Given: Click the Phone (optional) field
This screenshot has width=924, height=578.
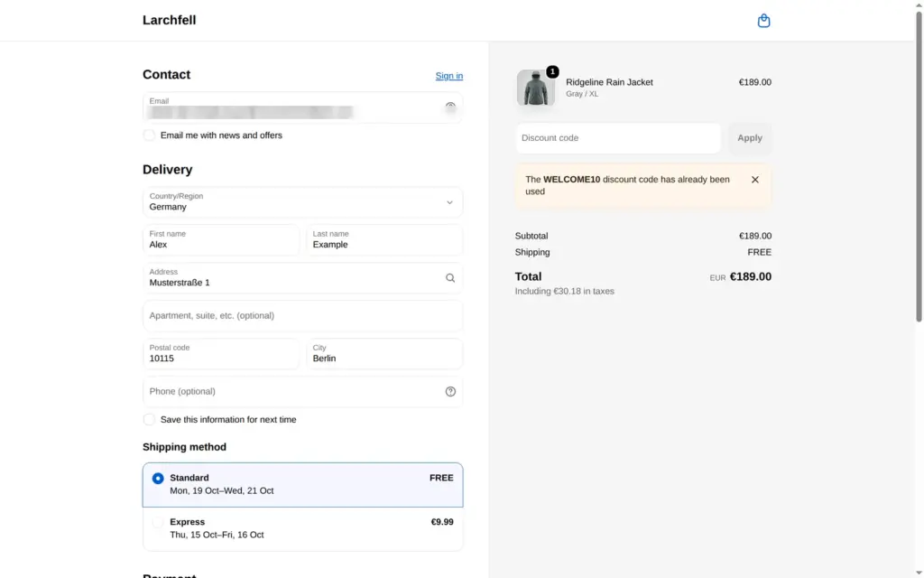Looking at the screenshot, I should tap(302, 392).
